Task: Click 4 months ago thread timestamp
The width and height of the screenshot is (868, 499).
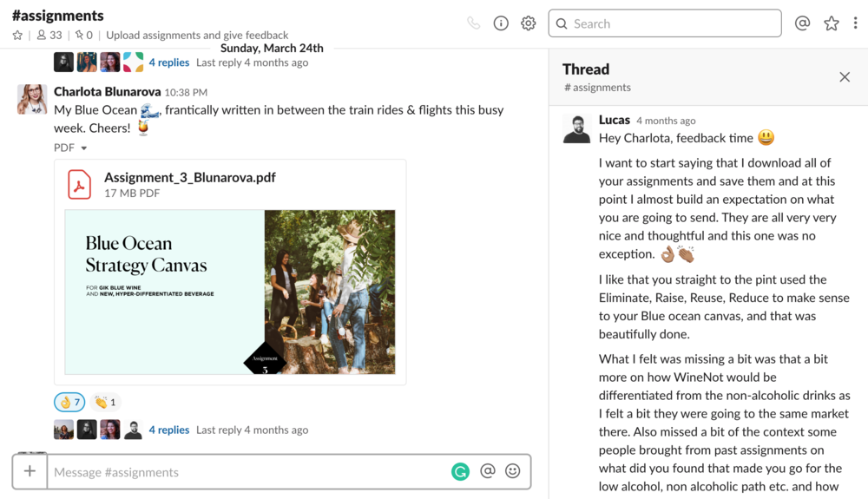Action: pyautogui.click(x=666, y=121)
